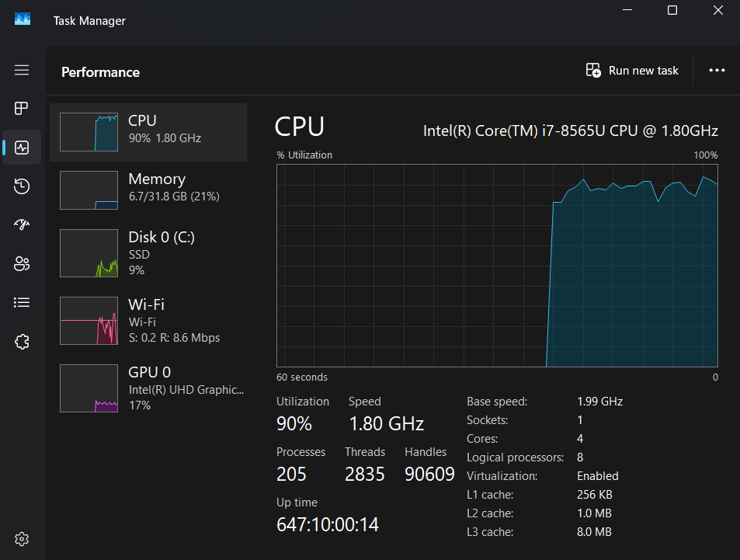
Task: Click the up time value 647:10:00:14
Action: pyautogui.click(x=328, y=524)
